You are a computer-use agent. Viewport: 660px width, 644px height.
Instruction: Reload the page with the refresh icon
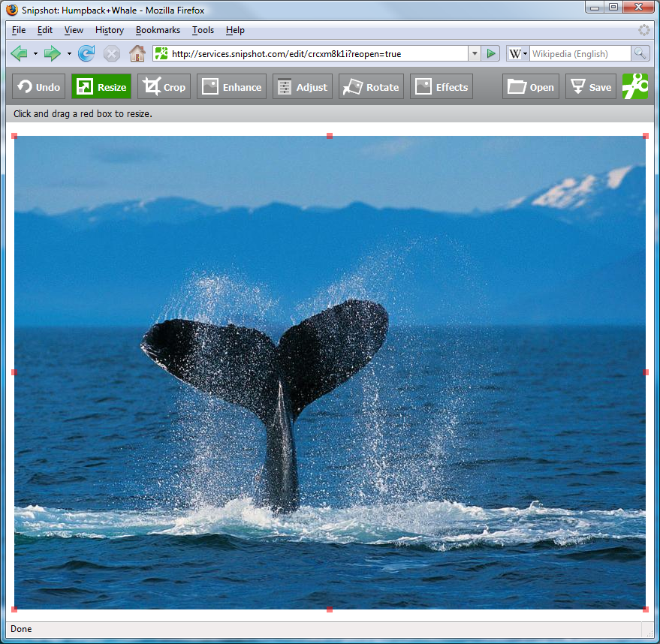tap(86, 53)
